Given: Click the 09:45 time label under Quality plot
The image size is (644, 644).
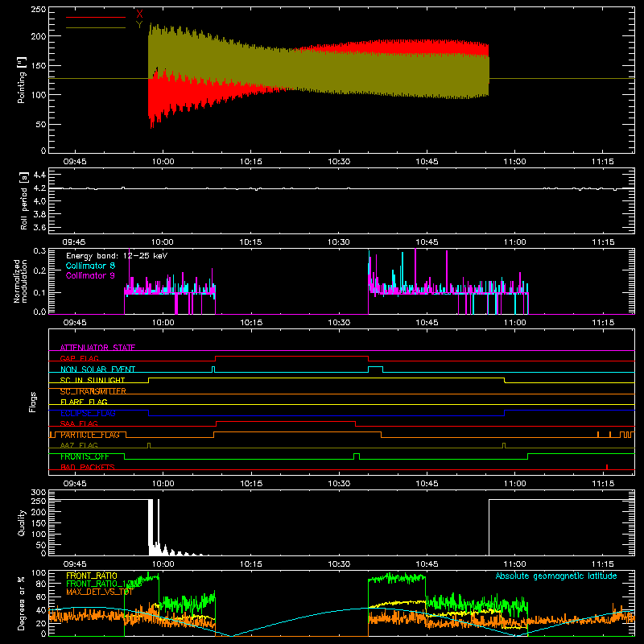Looking at the screenshot, I should pyautogui.click(x=75, y=564).
